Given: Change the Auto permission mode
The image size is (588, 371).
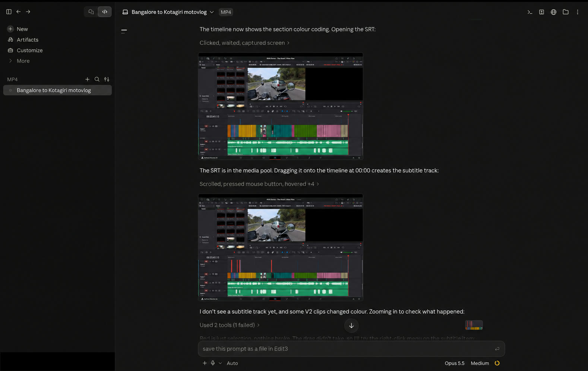Looking at the screenshot, I should 232,363.
